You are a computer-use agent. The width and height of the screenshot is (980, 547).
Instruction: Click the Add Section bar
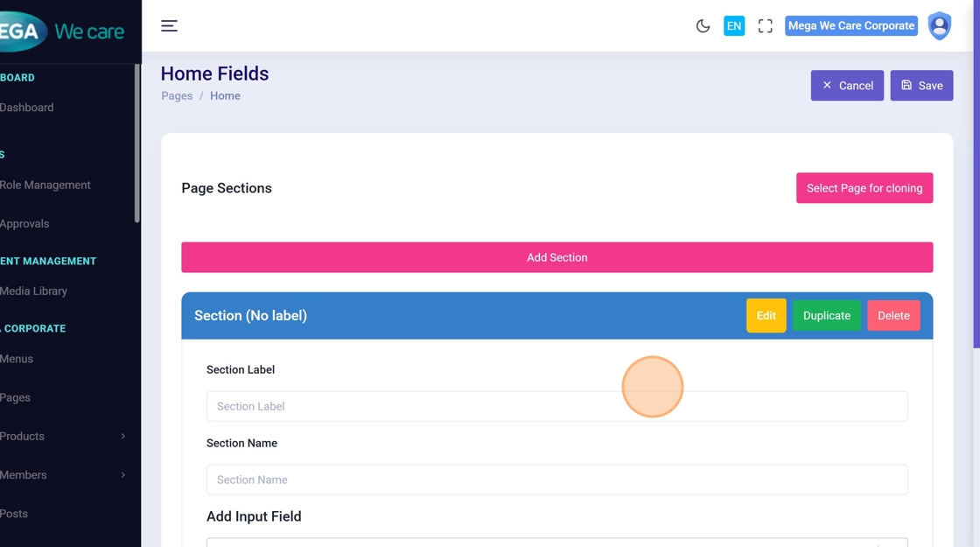pos(556,257)
